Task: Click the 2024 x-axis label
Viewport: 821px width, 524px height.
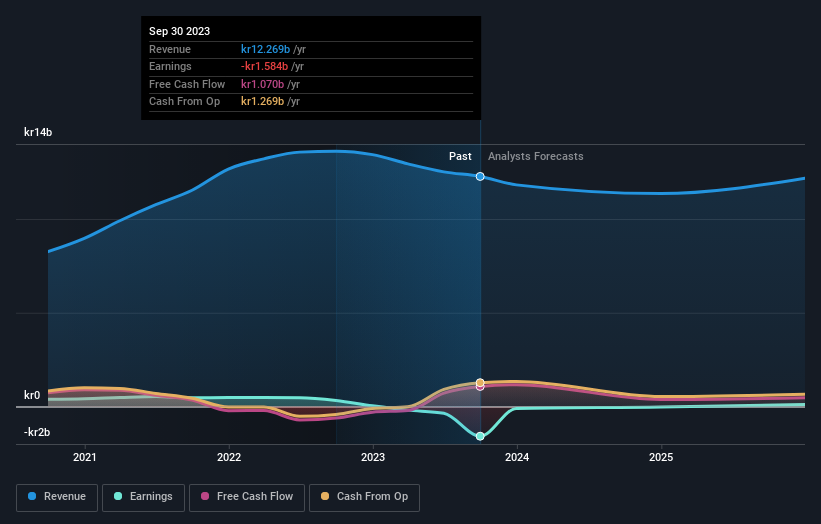Action: tap(517, 457)
